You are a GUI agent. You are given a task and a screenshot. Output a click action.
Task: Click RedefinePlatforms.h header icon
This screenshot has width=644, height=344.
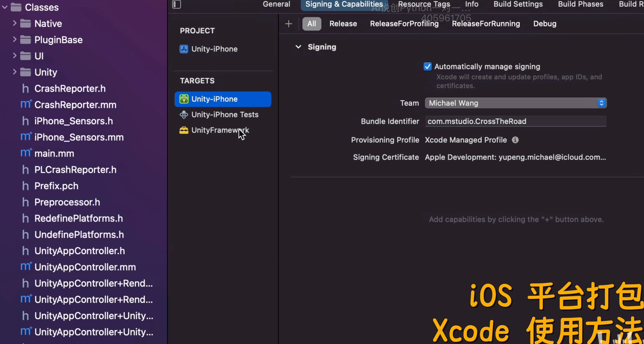(x=26, y=218)
